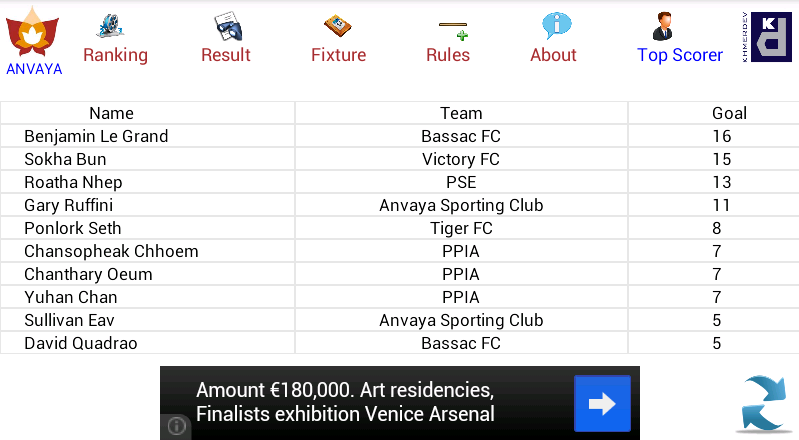Screen dimensions: 799x440
Task: Open the Art residencies advertisement text
Action: point(345,402)
